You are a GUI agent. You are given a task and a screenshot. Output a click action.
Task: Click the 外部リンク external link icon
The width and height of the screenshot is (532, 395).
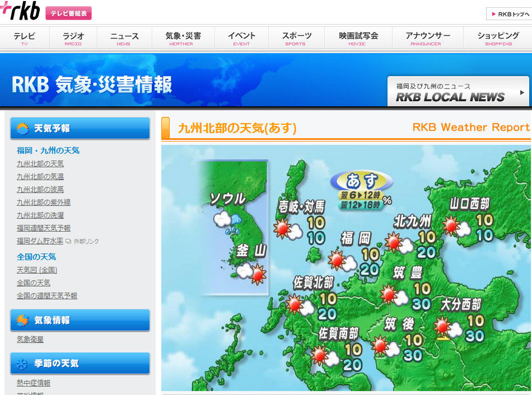point(68,241)
